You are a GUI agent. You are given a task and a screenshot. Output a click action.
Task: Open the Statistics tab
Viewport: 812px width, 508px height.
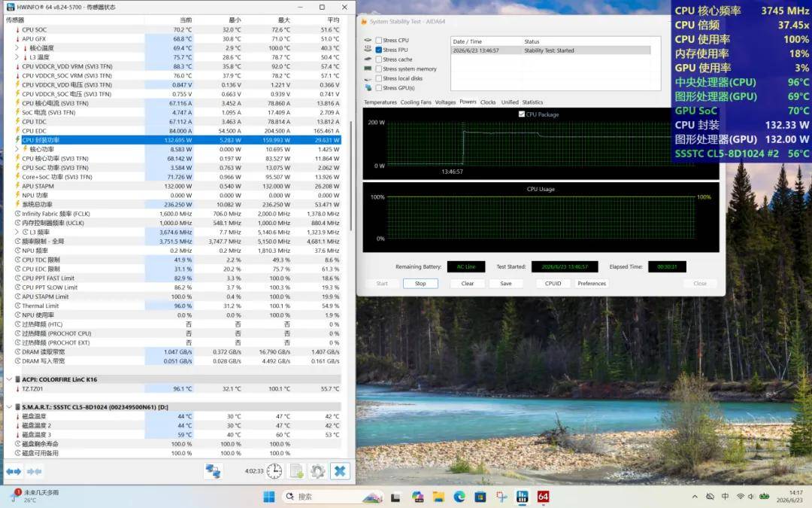pos(532,102)
